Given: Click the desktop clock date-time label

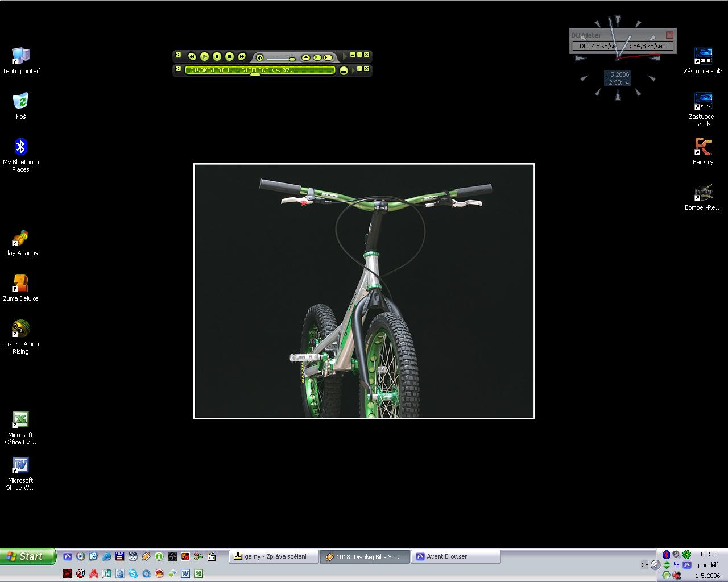Looking at the screenshot, I should pos(617,78).
